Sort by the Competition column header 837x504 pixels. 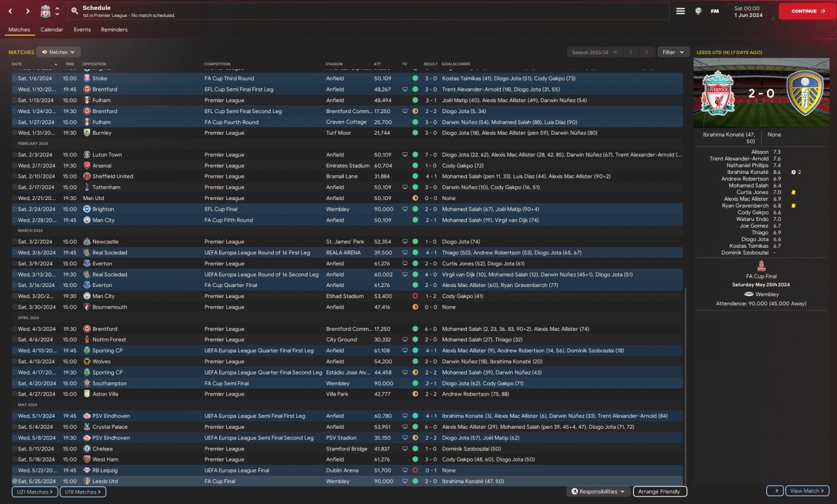[x=217, y=64]
